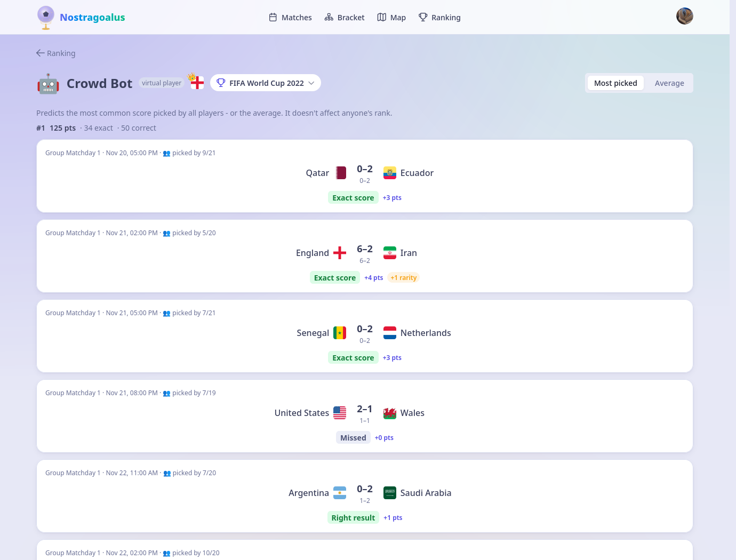Screen dimensions: 736x560
Task: Click the Nostragoalus crystal ball logo
Action: [x=46, y=18]
